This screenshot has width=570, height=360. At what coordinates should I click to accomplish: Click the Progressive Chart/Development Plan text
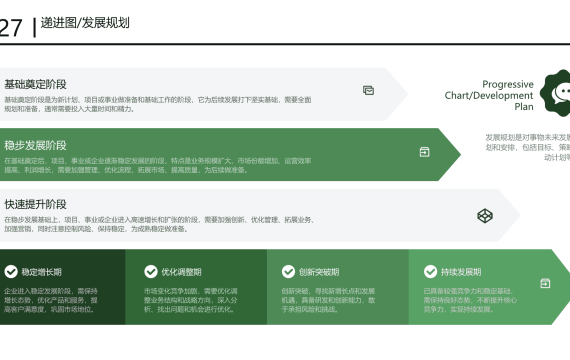tap(489, 95)
